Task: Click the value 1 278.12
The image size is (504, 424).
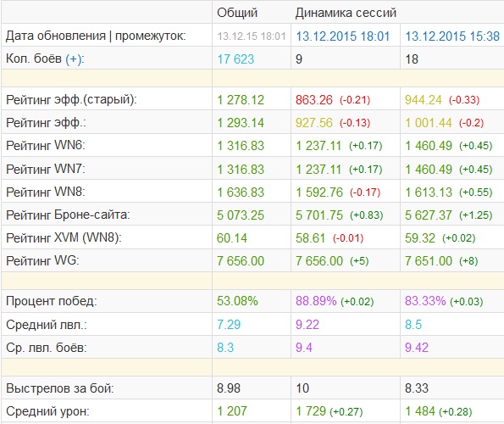Action: click(x=241, y=100)
